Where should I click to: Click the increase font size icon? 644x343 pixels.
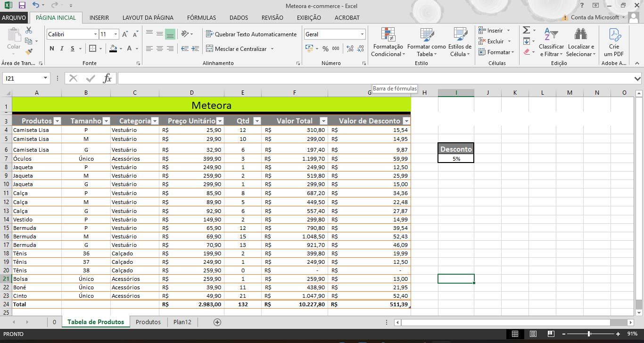tap(125, 34)
